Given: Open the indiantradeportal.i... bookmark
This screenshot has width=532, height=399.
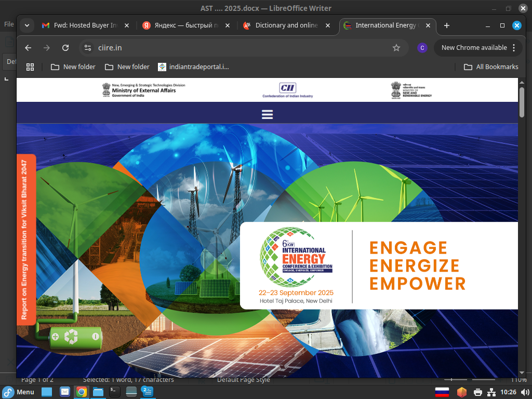Looking at the screenshot, I should pos(193,67).
